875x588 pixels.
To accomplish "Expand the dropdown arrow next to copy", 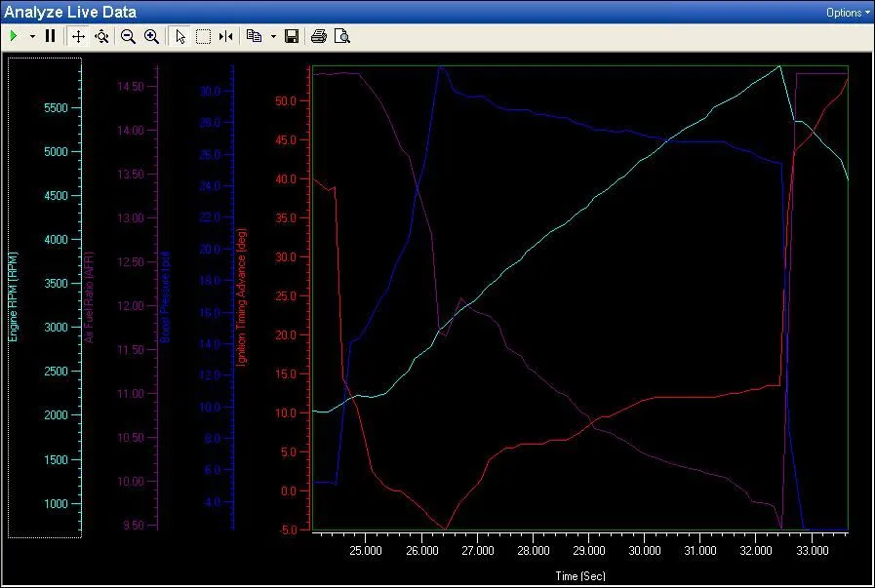I will (273, 36).
